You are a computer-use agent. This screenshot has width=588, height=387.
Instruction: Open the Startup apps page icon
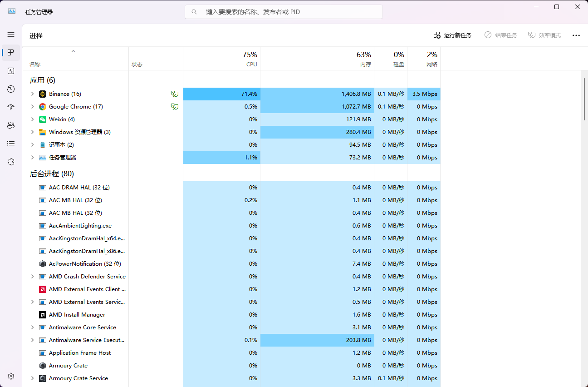pos(11,107)
